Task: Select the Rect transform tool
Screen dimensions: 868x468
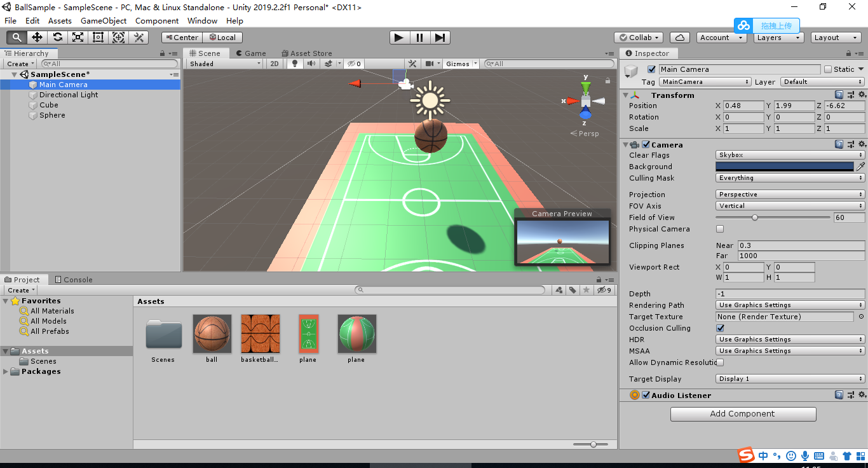Action: tap(98, 37)
